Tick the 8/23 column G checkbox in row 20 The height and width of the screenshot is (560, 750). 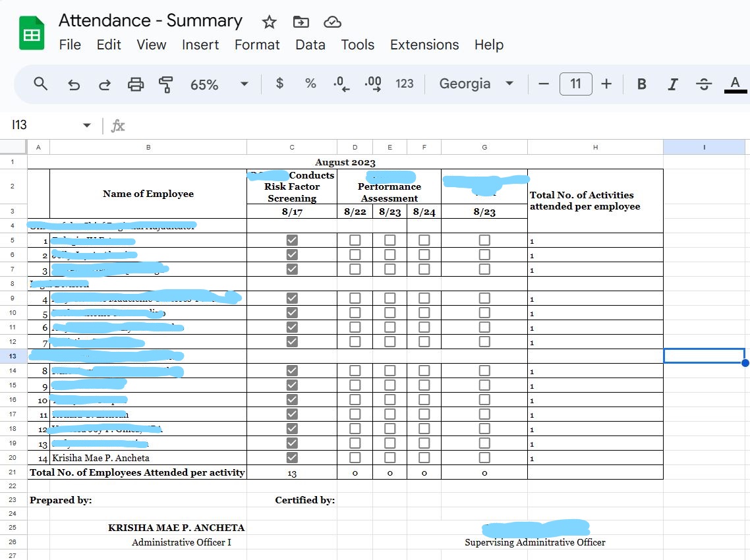click(484, 458)
